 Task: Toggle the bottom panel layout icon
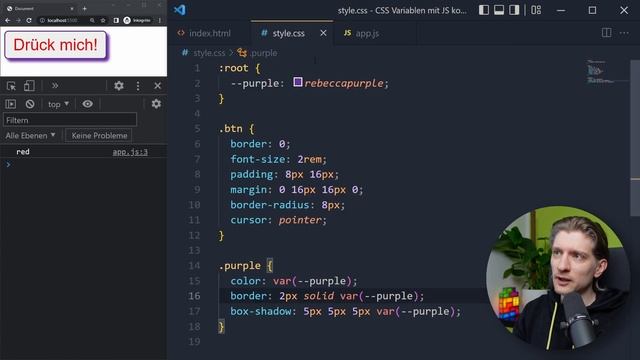(499, 10)
